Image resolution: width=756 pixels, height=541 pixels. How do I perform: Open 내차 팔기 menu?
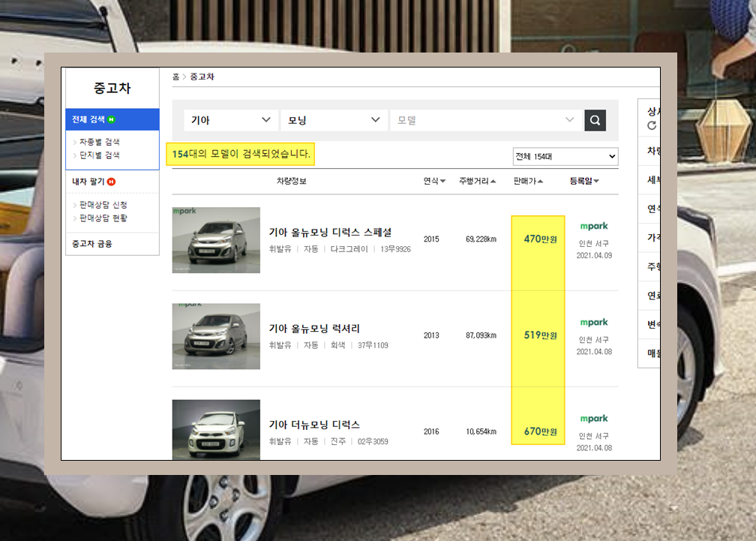click(x=94, y=182)
